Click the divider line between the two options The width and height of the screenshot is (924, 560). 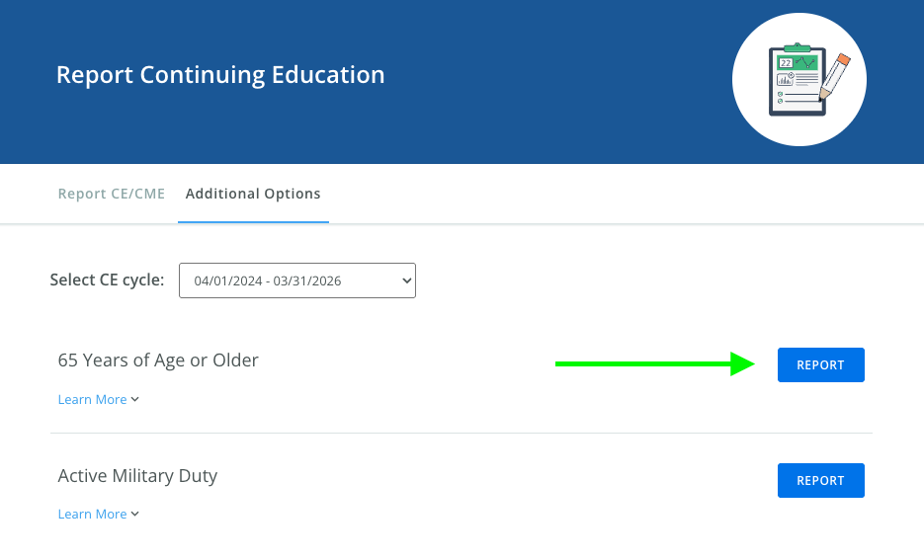(462, 433)
